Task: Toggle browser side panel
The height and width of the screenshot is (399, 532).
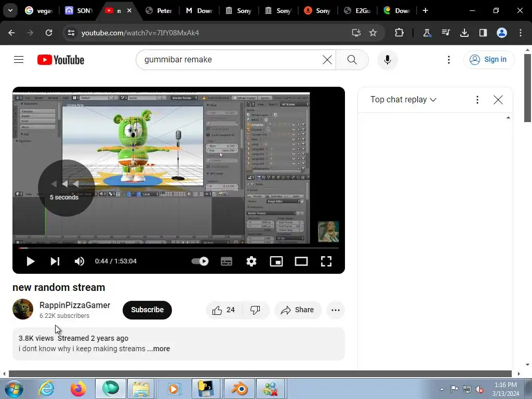Action: (x=483, y=33)
